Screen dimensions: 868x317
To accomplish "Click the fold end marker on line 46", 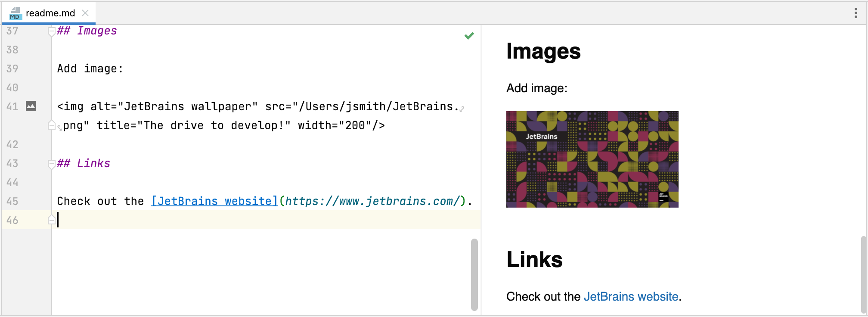I will point(51,220).
